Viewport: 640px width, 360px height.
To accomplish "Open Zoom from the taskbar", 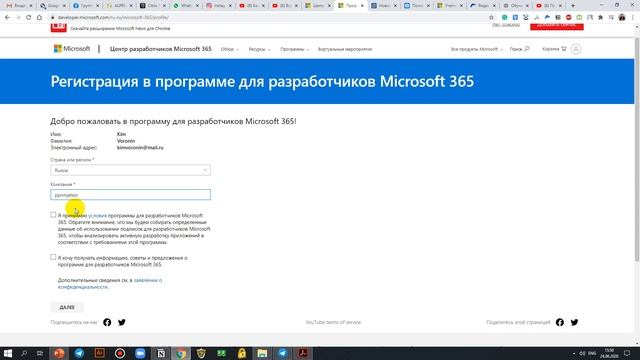I will pos(140,353).
